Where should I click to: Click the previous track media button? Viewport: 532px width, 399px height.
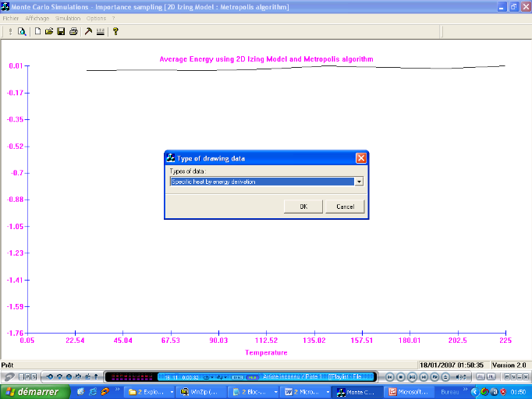coord(390,377)
